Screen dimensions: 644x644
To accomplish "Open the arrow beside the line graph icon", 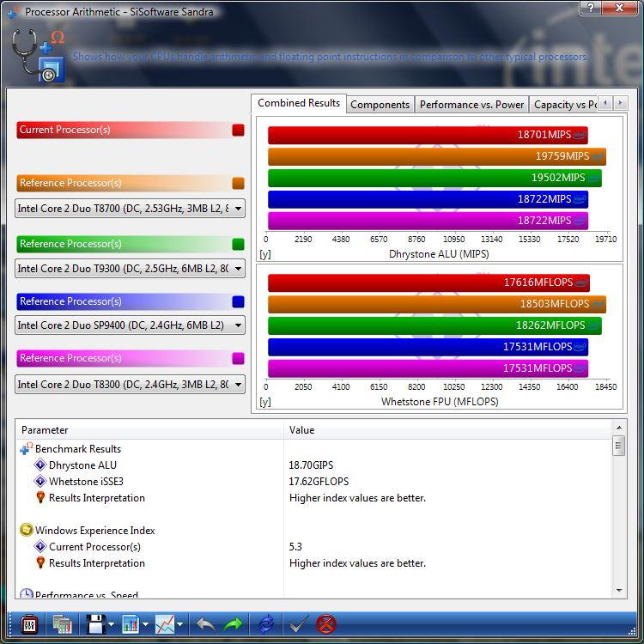I will pos(179,625).
